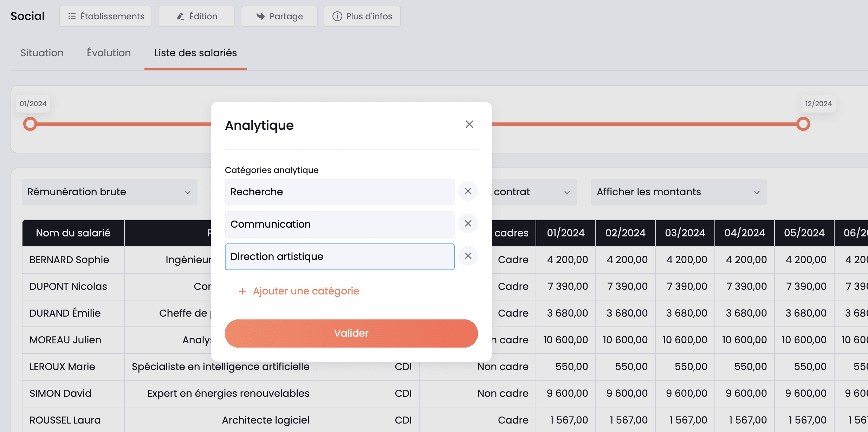Image resolution: width=868 pixels, height=432 pixels.
Task: Open the Partage button
Action: (x=279, y=16)
